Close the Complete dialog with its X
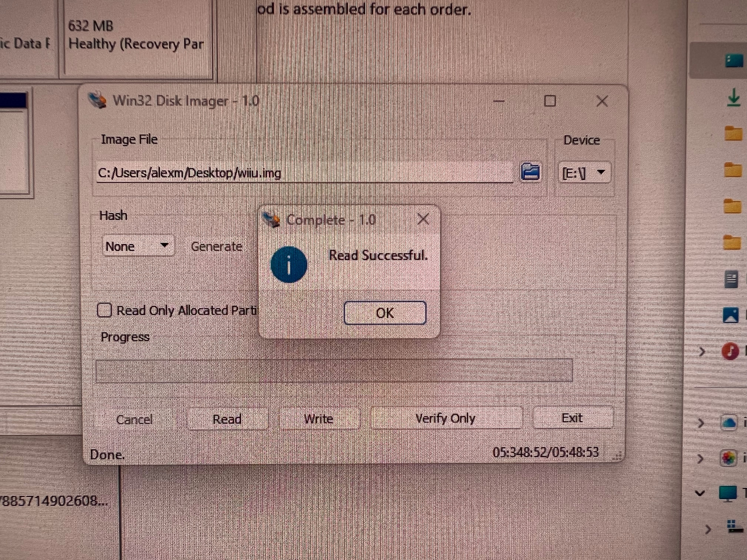747x560 pixels. pyautogui.click(x=423, y=219)
